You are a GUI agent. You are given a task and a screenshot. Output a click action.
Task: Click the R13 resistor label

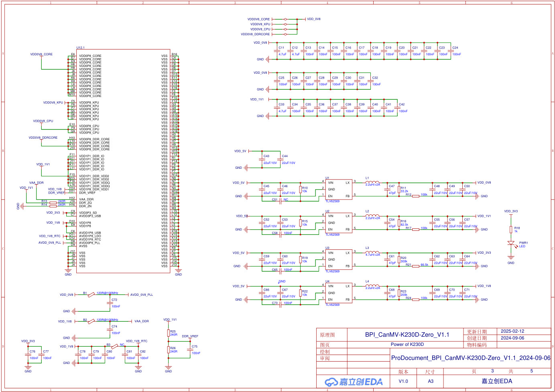pyautogui.click(x=44, y=201)
